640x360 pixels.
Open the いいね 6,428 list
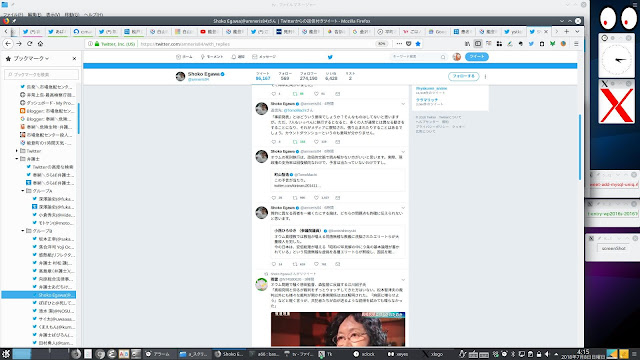point(331,76)
